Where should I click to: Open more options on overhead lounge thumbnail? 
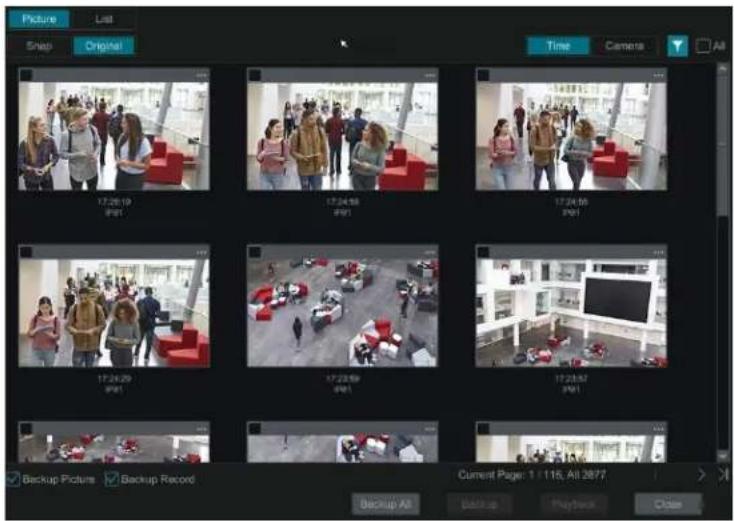430,252
